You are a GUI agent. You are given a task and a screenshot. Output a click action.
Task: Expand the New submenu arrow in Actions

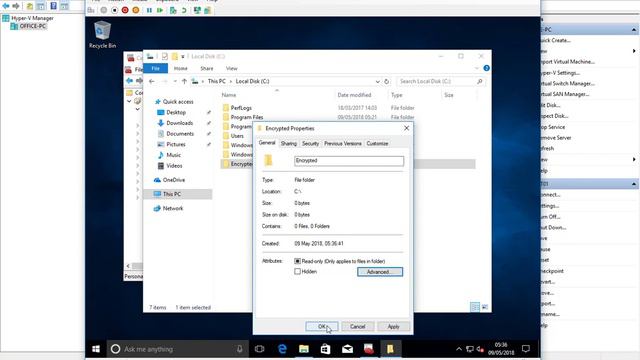click(x=634, y=51)
